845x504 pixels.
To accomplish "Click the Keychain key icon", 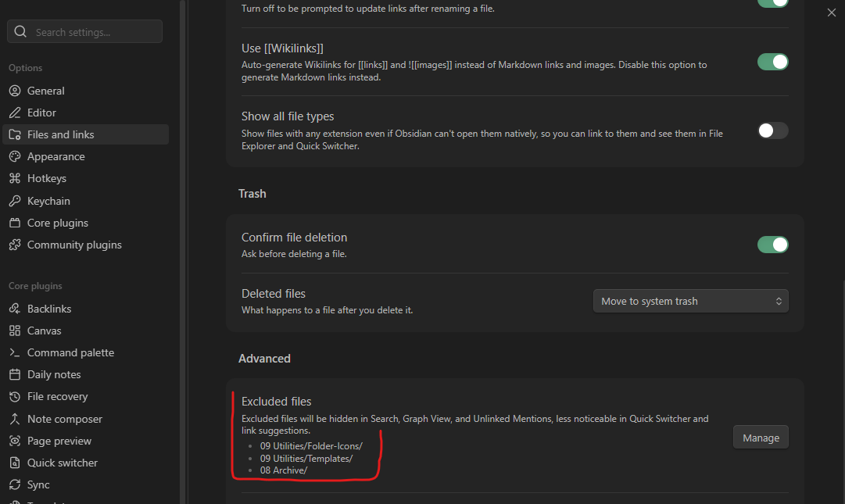I will (x=14, y=201).
